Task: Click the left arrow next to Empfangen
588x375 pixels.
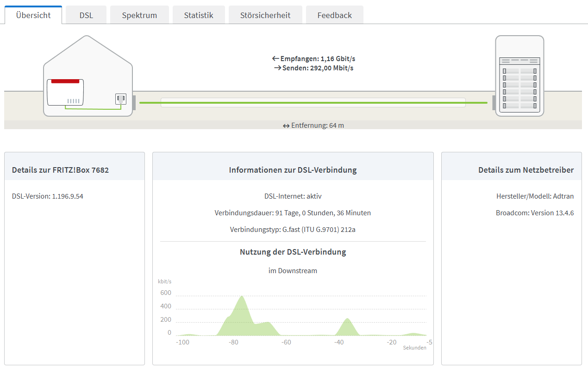Action: (275, 59)
